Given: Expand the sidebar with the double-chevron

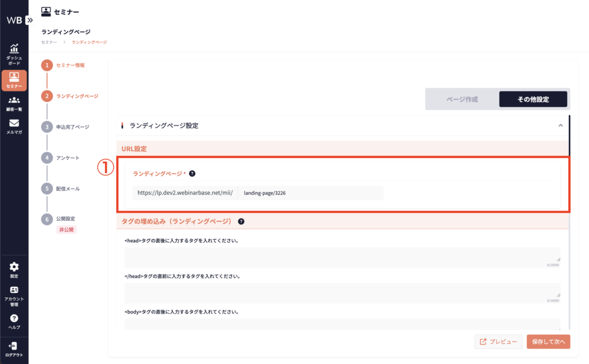Looking at the screenshot, I should 30,20.
